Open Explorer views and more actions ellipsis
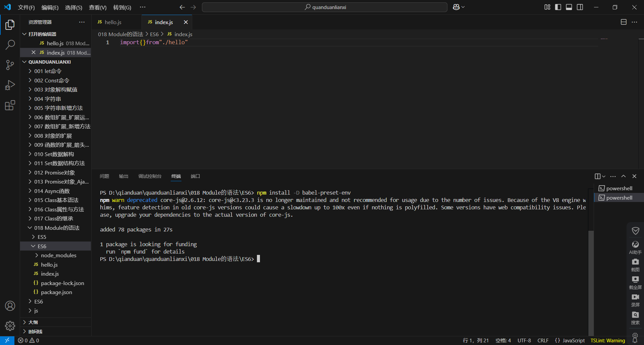644x345 pixels. [82, 22]
